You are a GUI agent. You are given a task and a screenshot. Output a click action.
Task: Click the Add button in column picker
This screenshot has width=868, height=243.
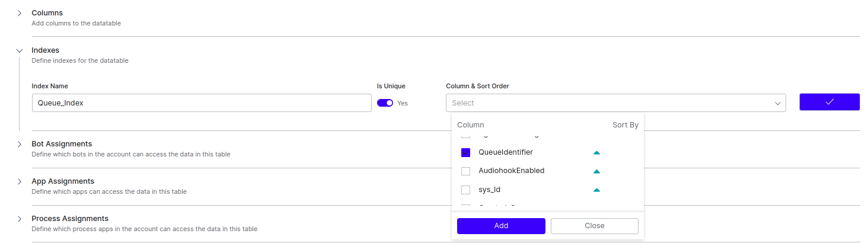(x=500, y=226)
